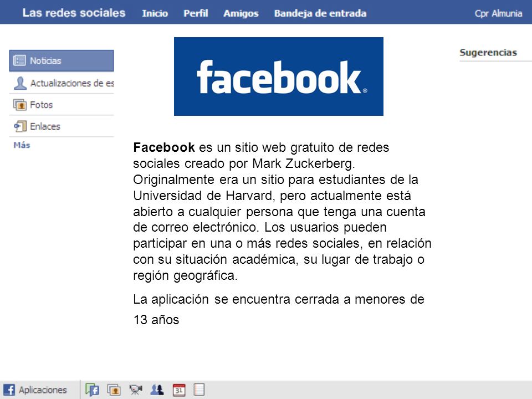Screen dimensions: 532x399
Task: Go to Inicio in the top bar
Action: pos(155,13)
